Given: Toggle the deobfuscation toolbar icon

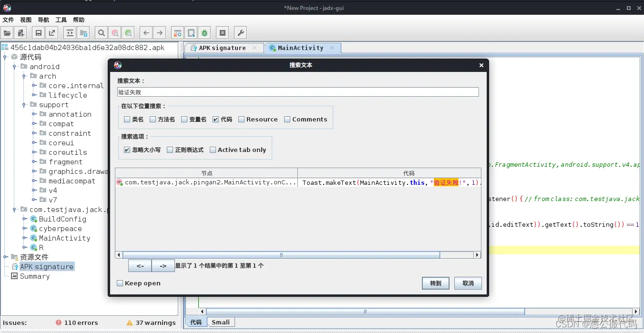Looking at the screenshot, I should pyautogui.click(x=177, y=33).
